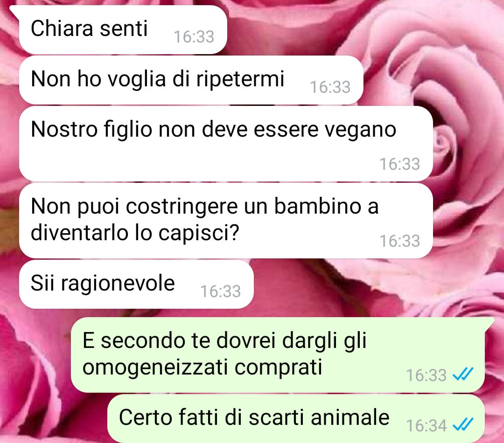The image size is (504, 443).
Task: Tap the read receipt ticks beside 16:34
Action: point(463,425)
